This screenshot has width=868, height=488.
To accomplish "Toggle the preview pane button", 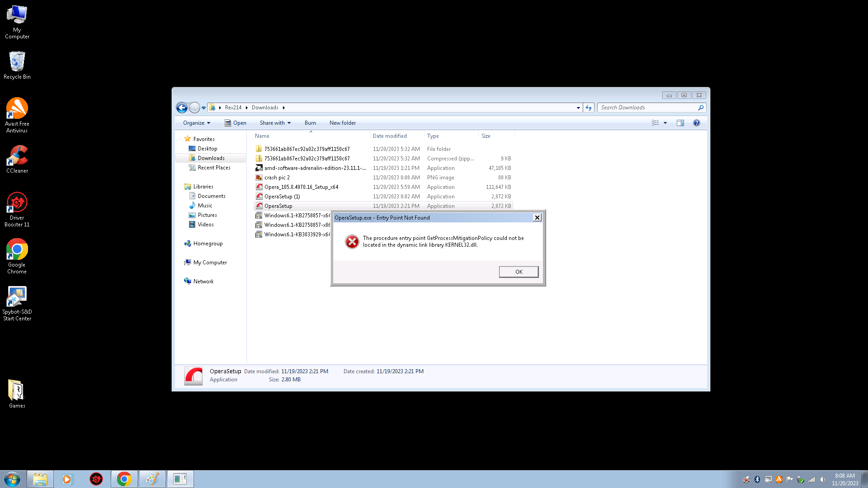I will tap(680, 123).
